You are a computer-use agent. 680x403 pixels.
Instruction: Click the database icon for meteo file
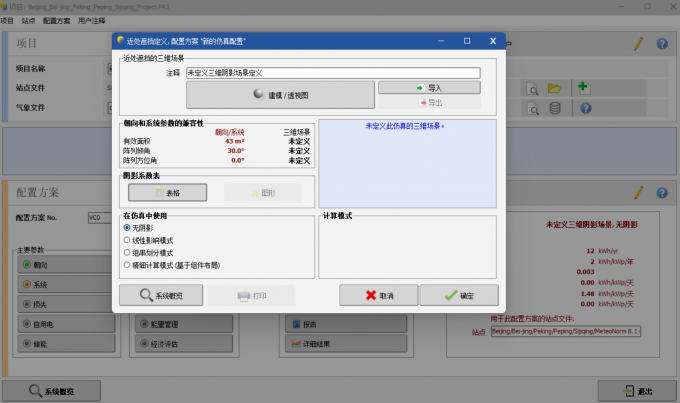(555, 108)
